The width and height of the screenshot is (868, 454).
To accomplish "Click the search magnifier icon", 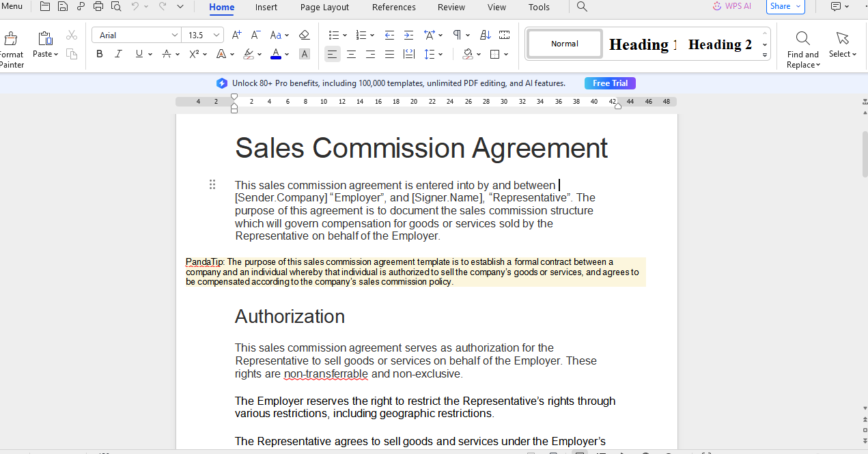I will point(582,7).
